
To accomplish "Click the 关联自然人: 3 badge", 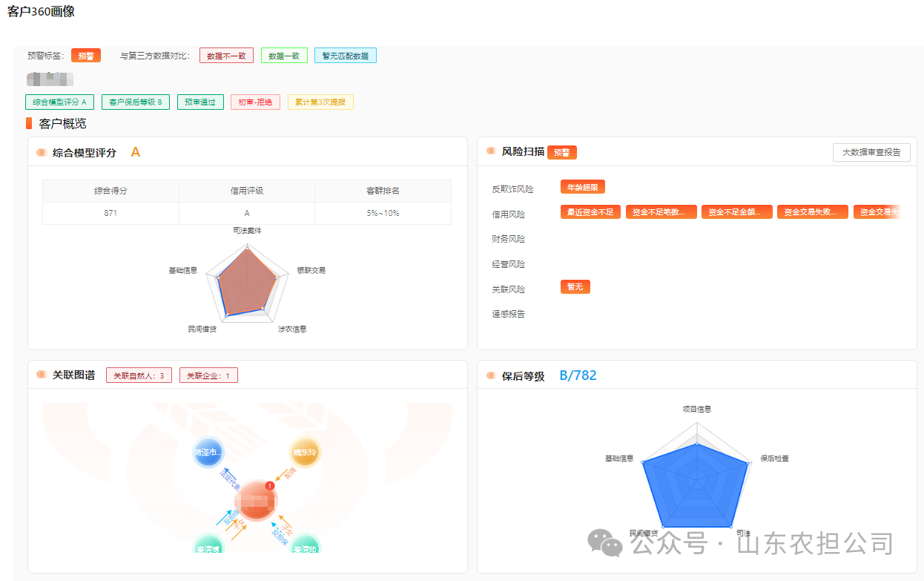I will coord(139,375).
